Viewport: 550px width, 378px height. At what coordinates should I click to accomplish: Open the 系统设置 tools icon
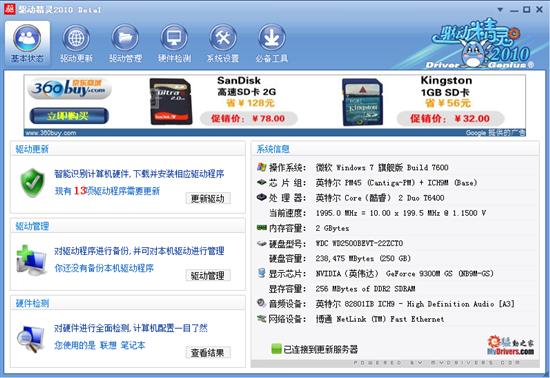click(223, 38)
